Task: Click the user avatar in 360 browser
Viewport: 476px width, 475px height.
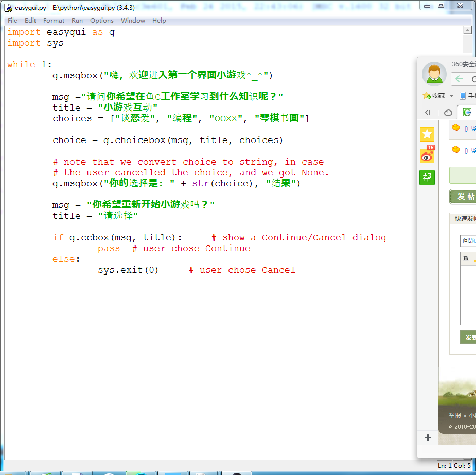Action: 434,74
